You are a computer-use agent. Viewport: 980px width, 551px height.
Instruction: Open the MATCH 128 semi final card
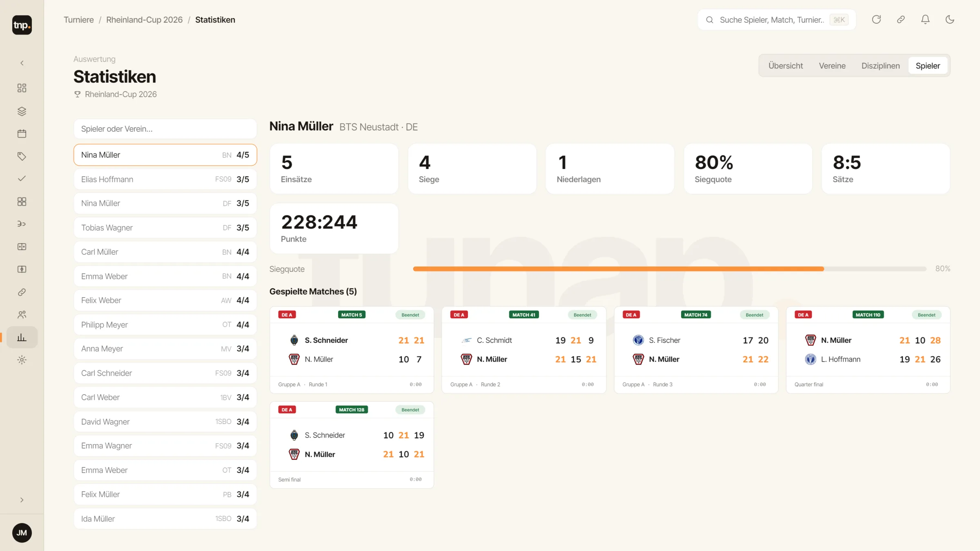tap(352, 445)
